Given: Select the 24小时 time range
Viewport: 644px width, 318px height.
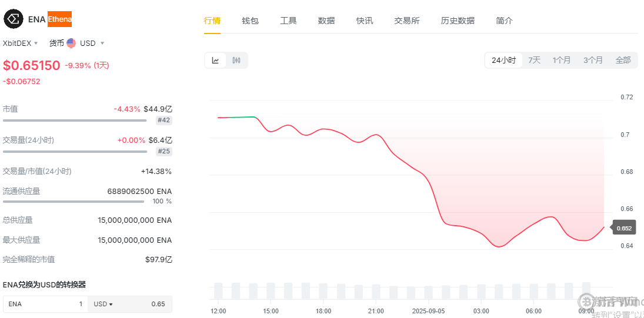Looking at the screenshot, I should tap(503, 61).
